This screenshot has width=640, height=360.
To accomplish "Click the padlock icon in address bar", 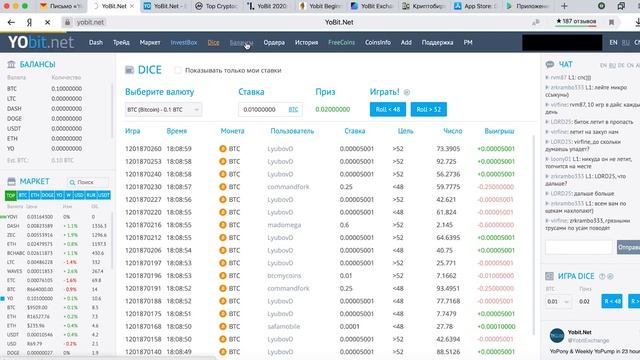I will click(x=68, y=22).
